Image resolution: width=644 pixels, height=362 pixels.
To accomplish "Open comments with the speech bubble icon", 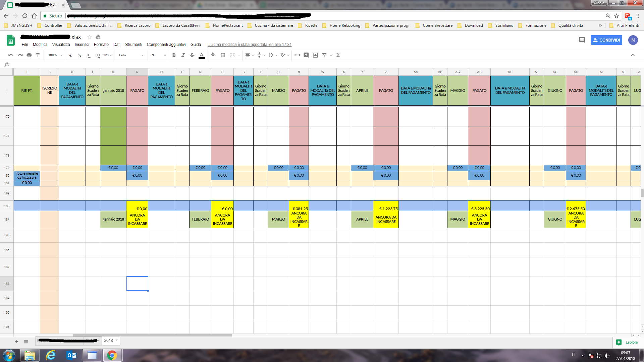I will click(x=582, y=40).
